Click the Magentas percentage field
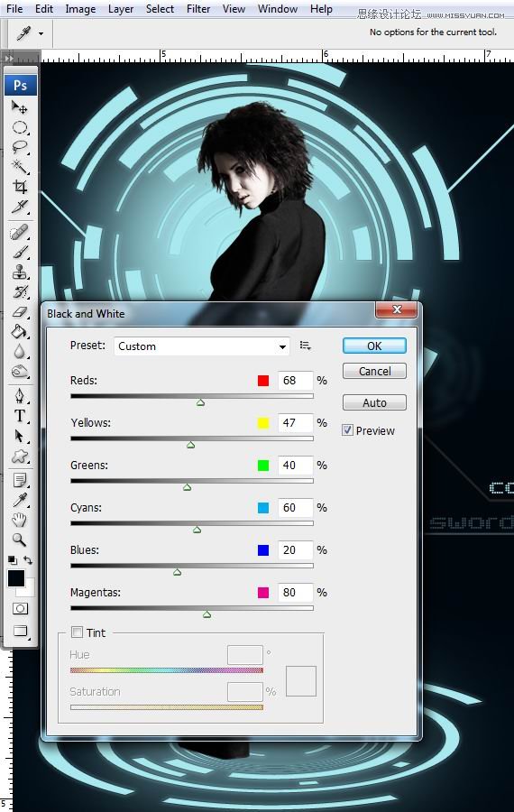The height and width of the screenshot is (812, 514). coord(295,593)
